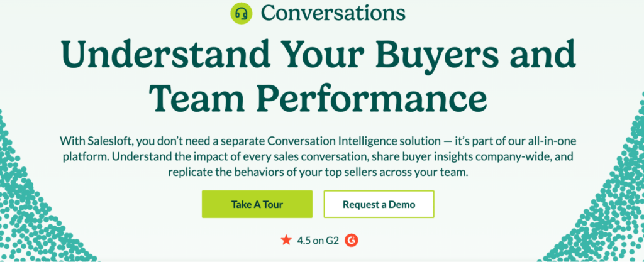644x262 pixels.
Task: Select the Request a Demo button
Action: 379,204
